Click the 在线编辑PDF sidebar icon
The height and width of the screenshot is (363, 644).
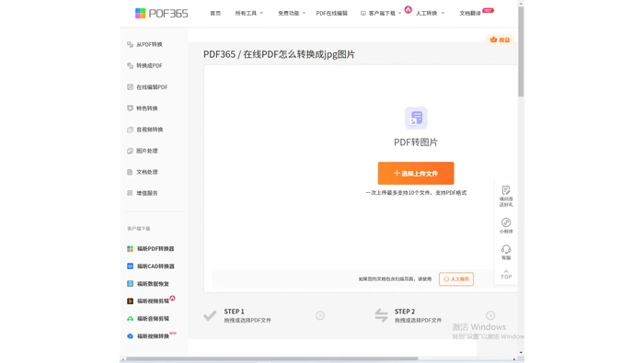pyautogui.click(x=130, y=87)
